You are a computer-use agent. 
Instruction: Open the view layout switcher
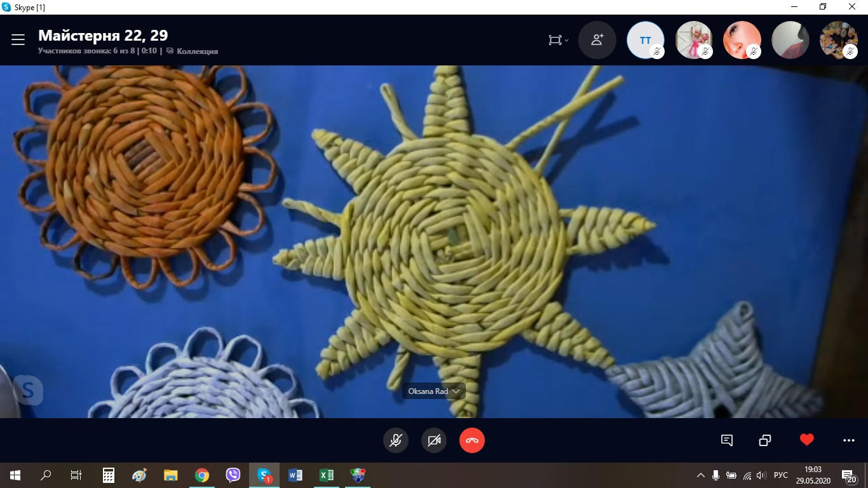558,40
